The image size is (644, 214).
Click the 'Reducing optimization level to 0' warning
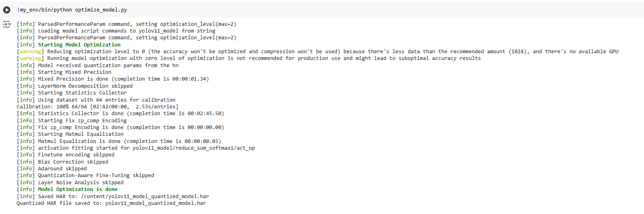[317, 52]
